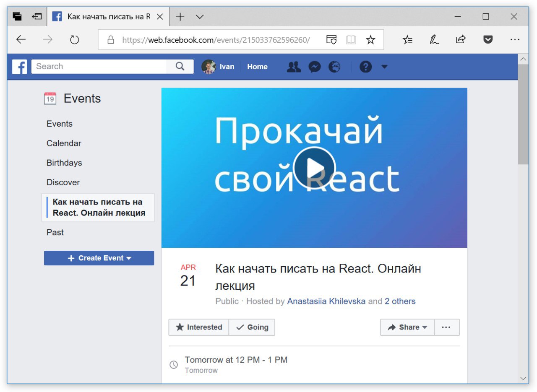Play the event cover video
Image resolution: width=537 pixels, height=392 pixels.
314,168
